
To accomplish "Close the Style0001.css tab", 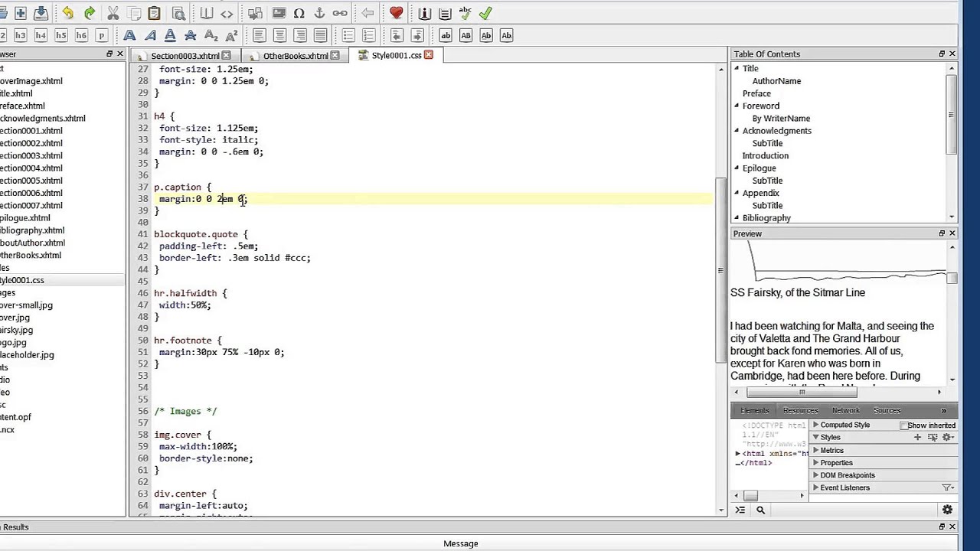I will point(429,55).
